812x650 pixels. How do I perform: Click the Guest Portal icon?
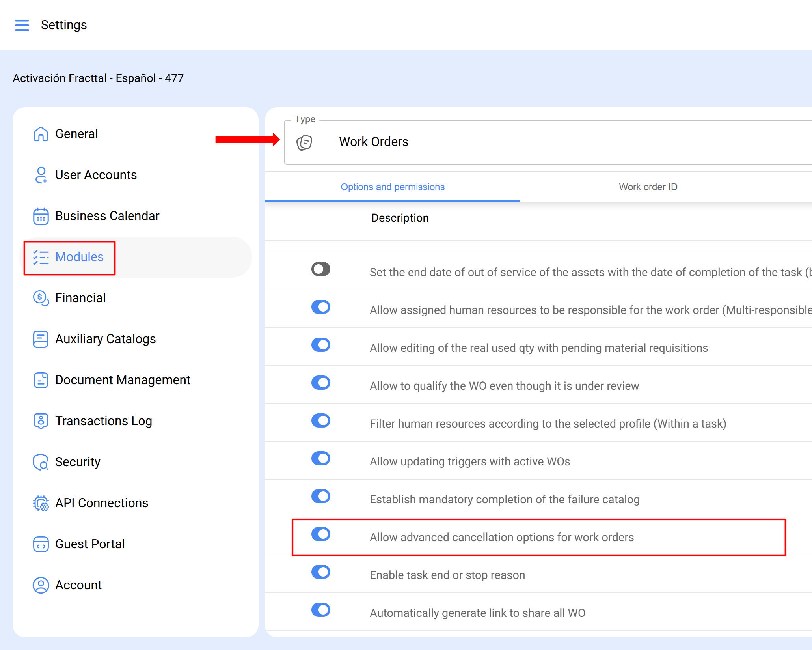click(x=41, y=544)
